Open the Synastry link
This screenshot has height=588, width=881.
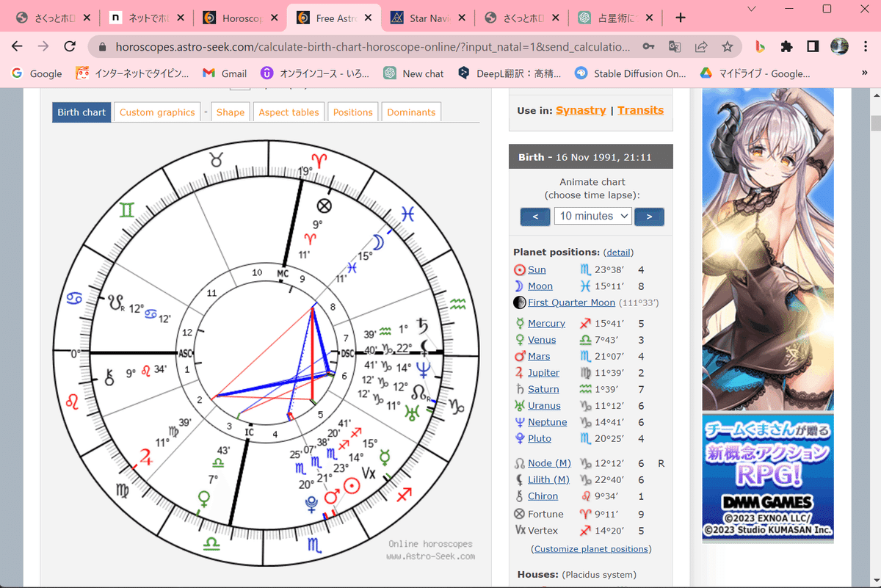(581, 110)
